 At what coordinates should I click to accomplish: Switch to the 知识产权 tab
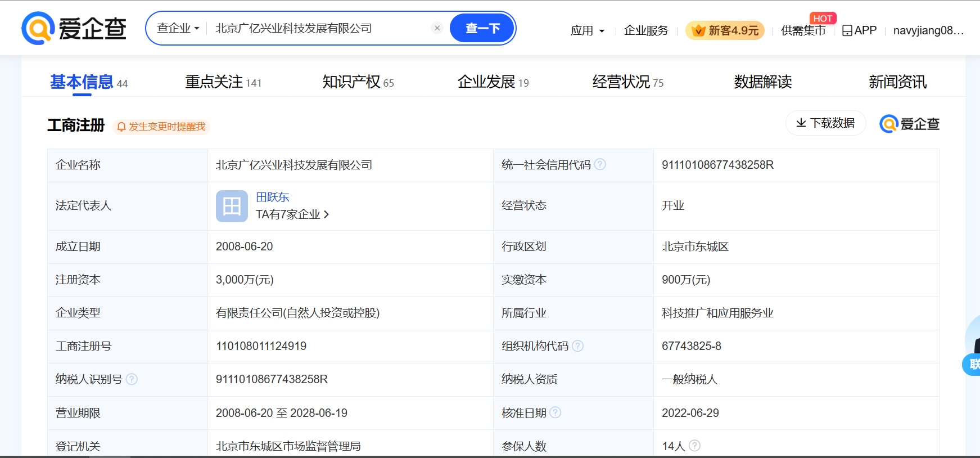(x=358, y=82)
